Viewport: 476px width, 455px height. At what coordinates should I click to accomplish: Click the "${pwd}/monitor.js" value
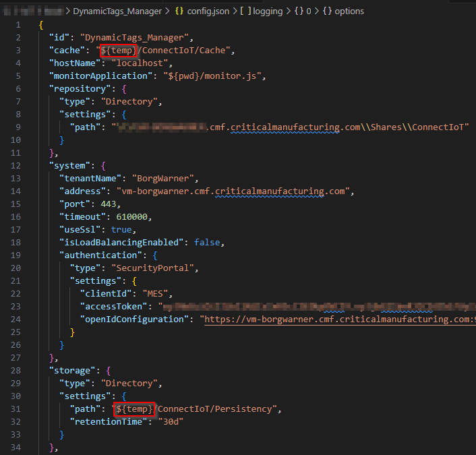[x=212, y=76]
